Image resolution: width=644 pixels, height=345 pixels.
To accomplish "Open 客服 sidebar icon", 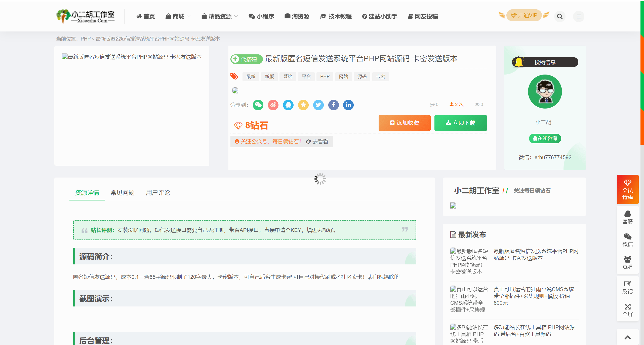I will [x=628, y=217].
